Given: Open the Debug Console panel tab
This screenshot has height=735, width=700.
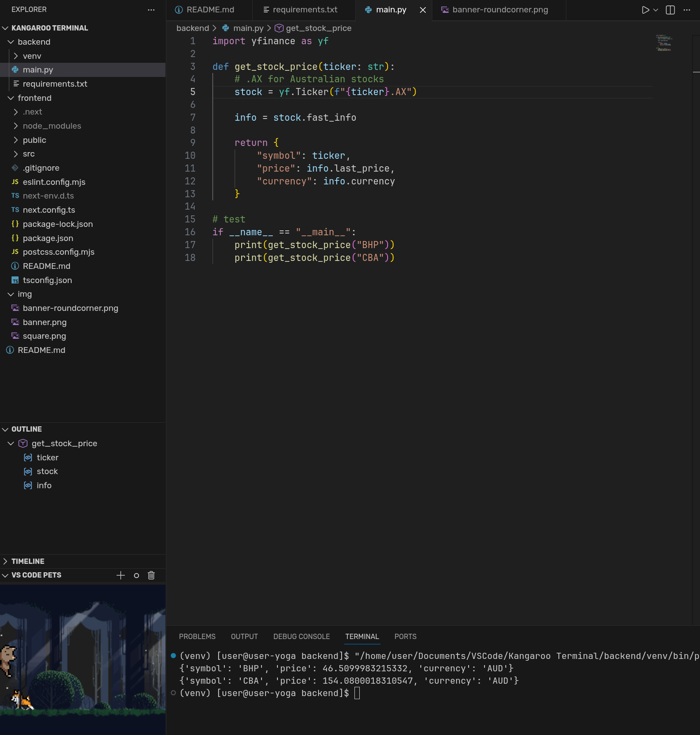Looking at the screenshot, I should (x=301, y=636).
